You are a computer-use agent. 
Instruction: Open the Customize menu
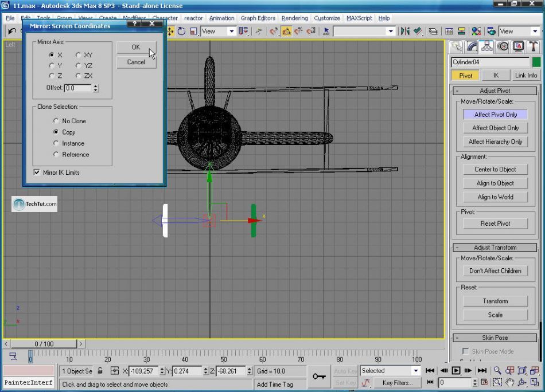pos(327,18)
